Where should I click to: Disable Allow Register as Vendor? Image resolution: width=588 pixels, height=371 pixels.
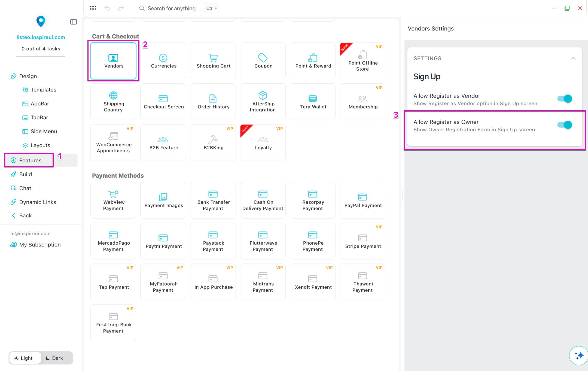[x=564, y=99]
